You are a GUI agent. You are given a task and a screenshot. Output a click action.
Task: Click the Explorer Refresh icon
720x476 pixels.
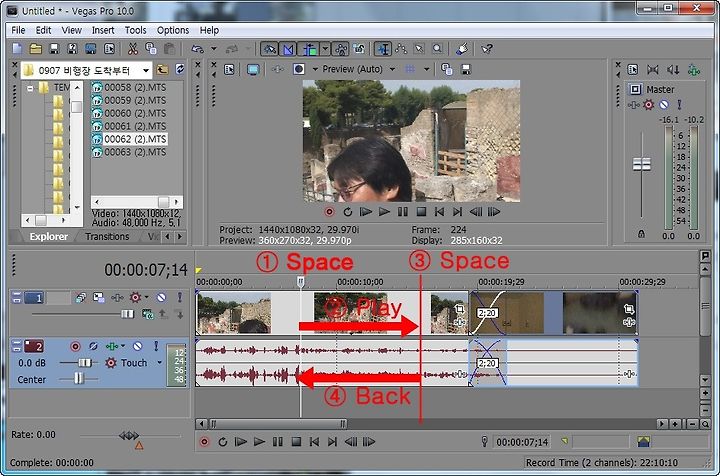(180, 70)
